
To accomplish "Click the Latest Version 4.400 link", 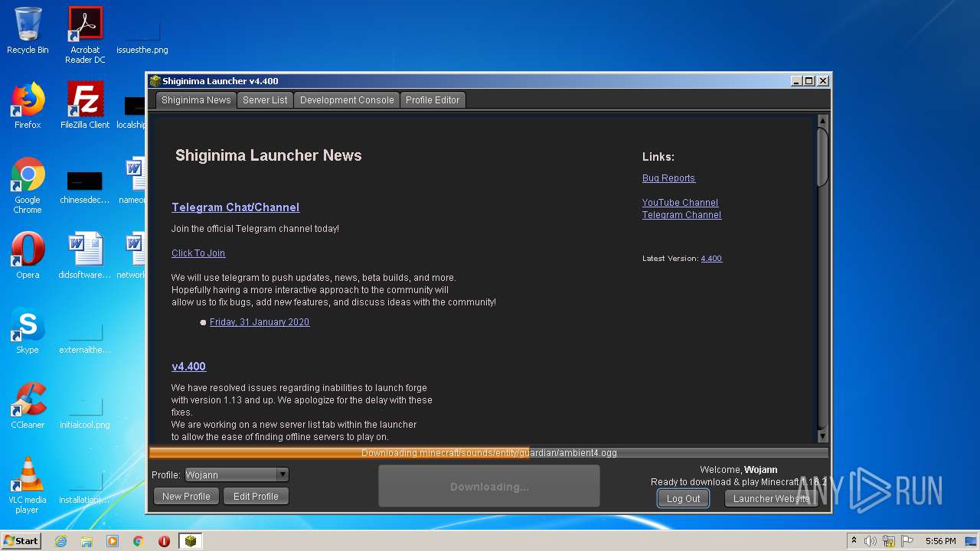I will (711, 259).
